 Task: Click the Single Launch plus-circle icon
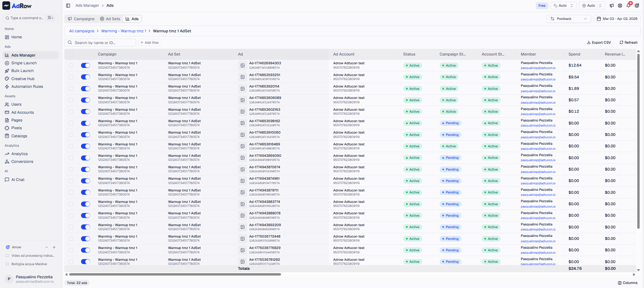7,63
